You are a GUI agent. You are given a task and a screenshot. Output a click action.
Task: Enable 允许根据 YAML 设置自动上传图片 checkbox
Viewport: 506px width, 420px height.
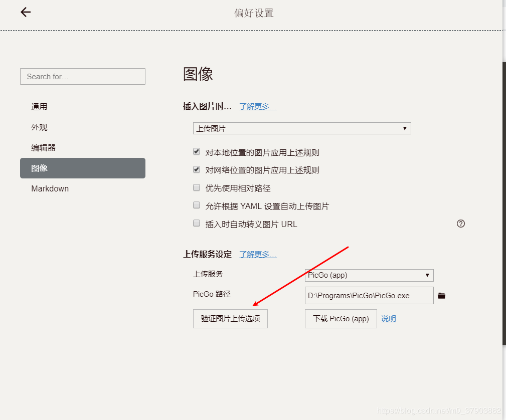point(196,205)
